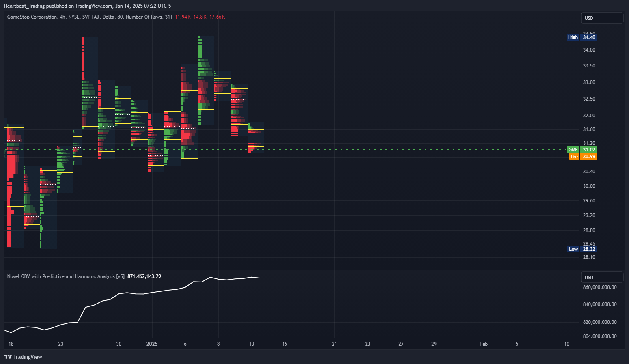Open the USD currency box on OBV pane
The height and width of the screenshot is (364, 629).
[x=602, y=277]
